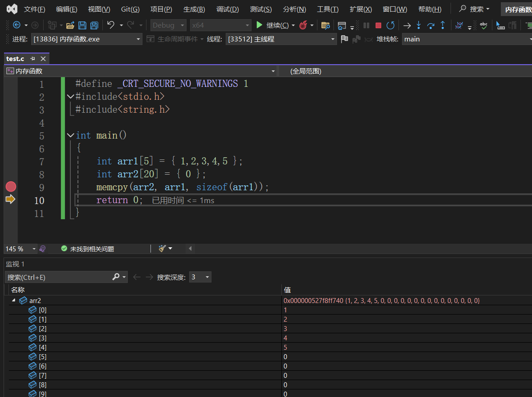Image resolution: width=532 pixels, height=397 pixels.
Task: Click the green no-issues check icon
Action: click(64, 249)
